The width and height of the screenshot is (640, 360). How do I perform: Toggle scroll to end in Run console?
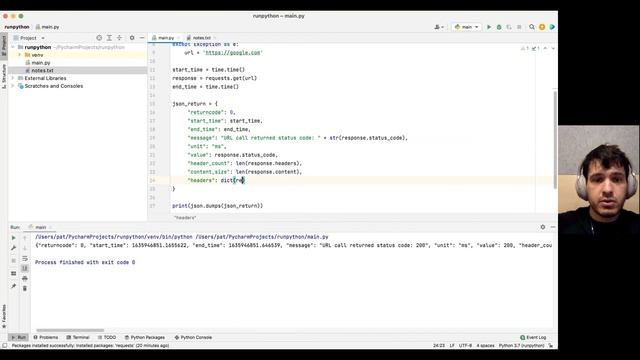tap(25, 268)
